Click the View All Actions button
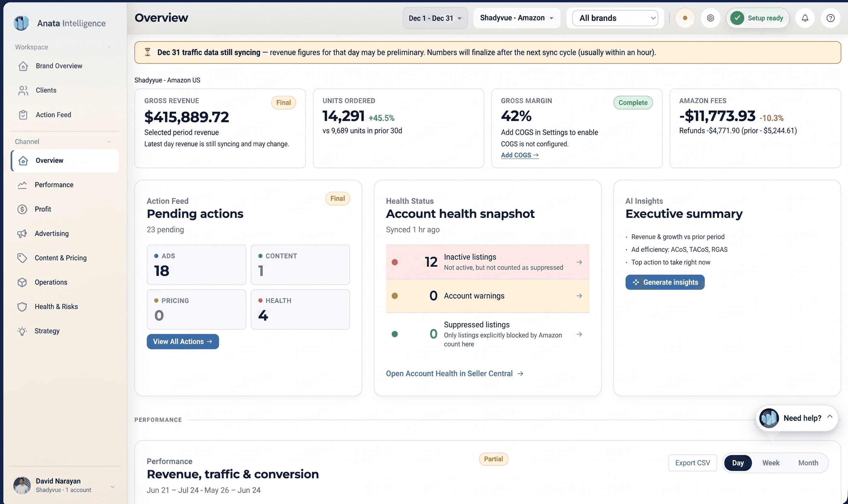This screenshot has width=848, height=504. pos(183,342)
